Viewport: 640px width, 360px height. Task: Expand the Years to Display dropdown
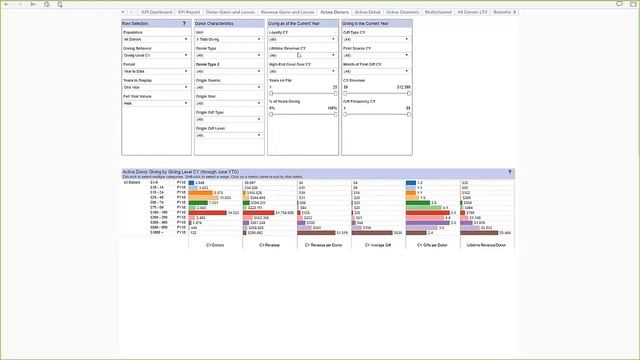(x=156, y=87)
